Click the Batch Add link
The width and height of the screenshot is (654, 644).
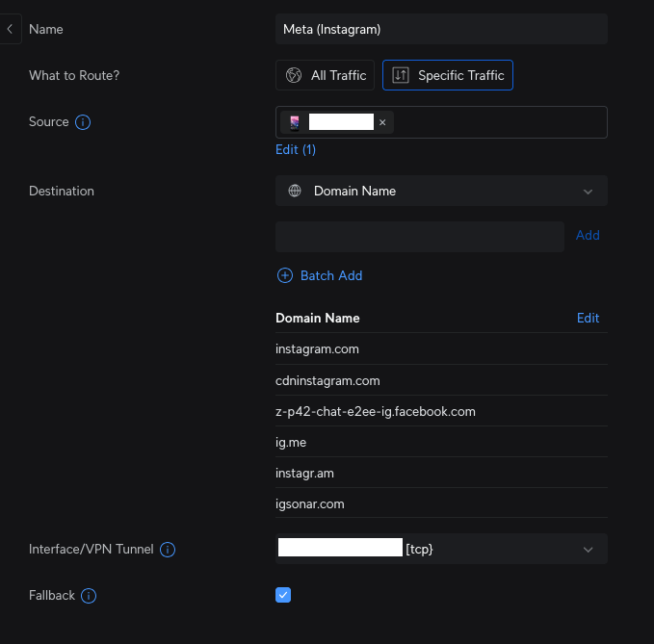(x=331, y=275)
